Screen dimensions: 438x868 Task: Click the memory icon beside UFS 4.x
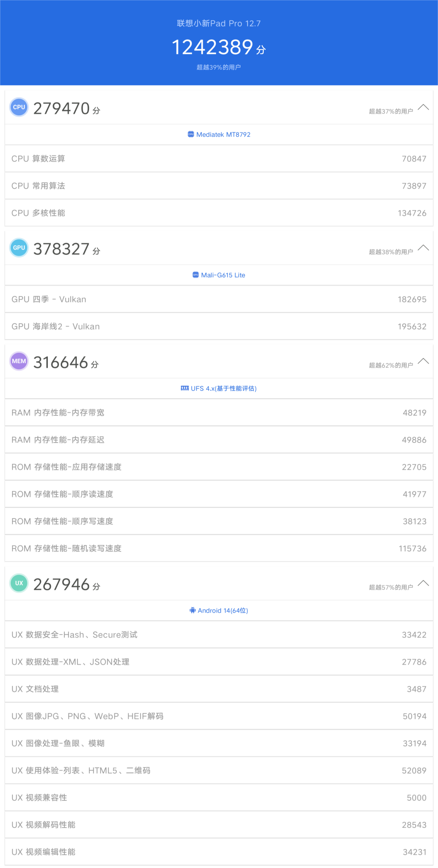coord(185,388)
